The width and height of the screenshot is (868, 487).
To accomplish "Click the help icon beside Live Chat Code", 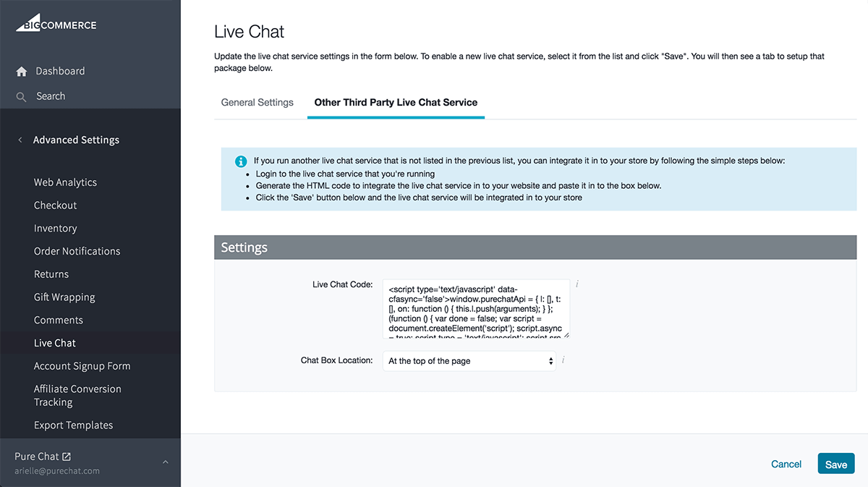I will click(x=576, y=284).
